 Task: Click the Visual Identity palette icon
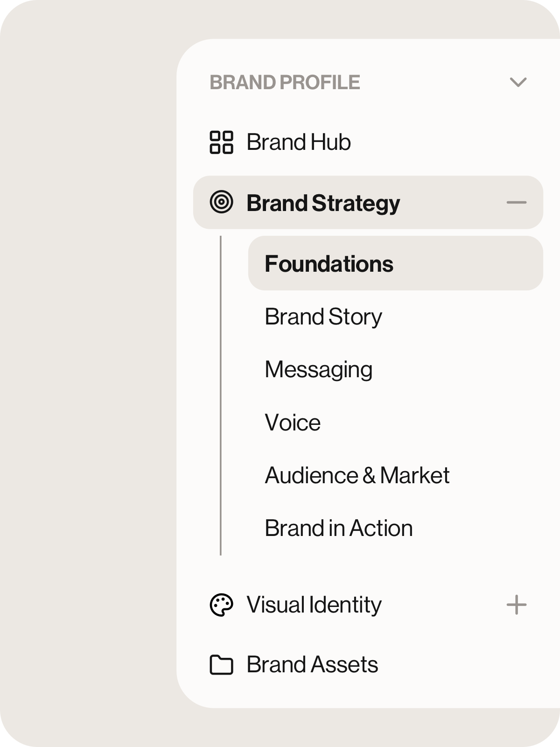[x=221, y=604]
